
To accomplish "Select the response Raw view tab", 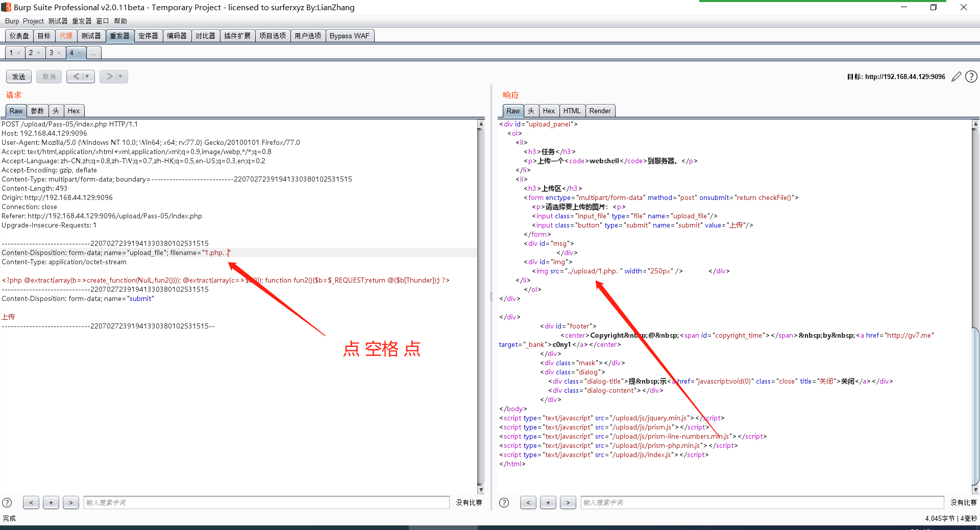I will click(x=513, y=111).
